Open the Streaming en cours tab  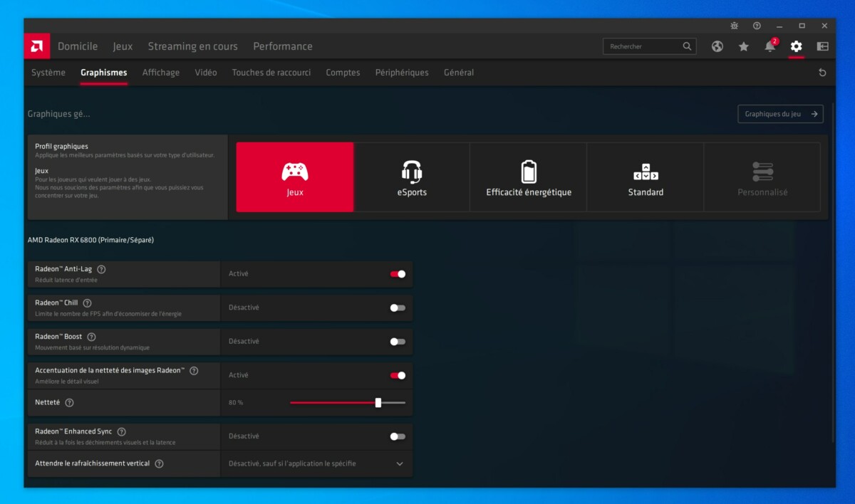[193, 46]
